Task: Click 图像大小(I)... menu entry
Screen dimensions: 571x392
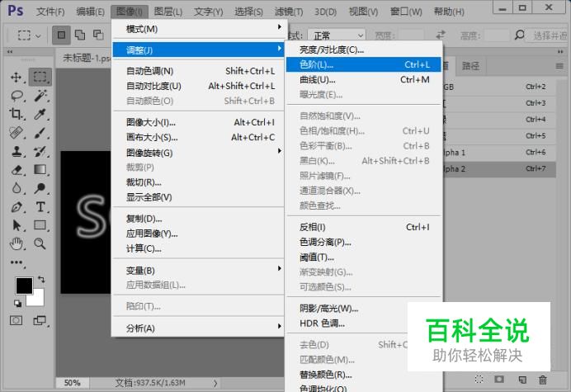Action: 199,122
